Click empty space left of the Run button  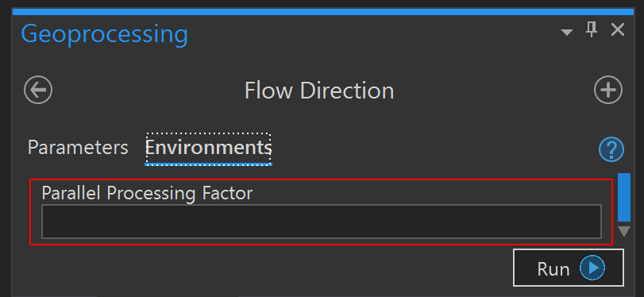coord(263,267)
